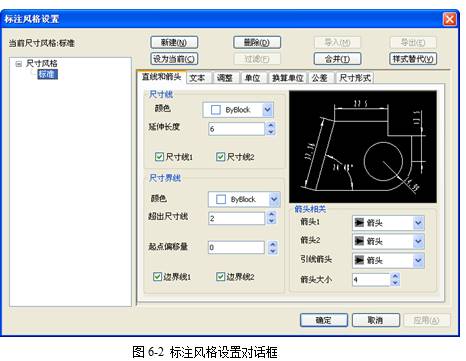This screenshot has width=466, height=361.
Task: Decrease 延伸长度 with down spinner arrow
Action: (271, 132)
